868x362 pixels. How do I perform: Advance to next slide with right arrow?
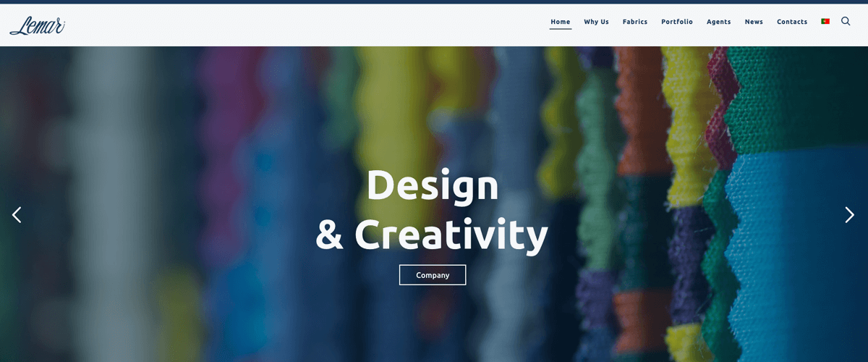coord(850,214)
